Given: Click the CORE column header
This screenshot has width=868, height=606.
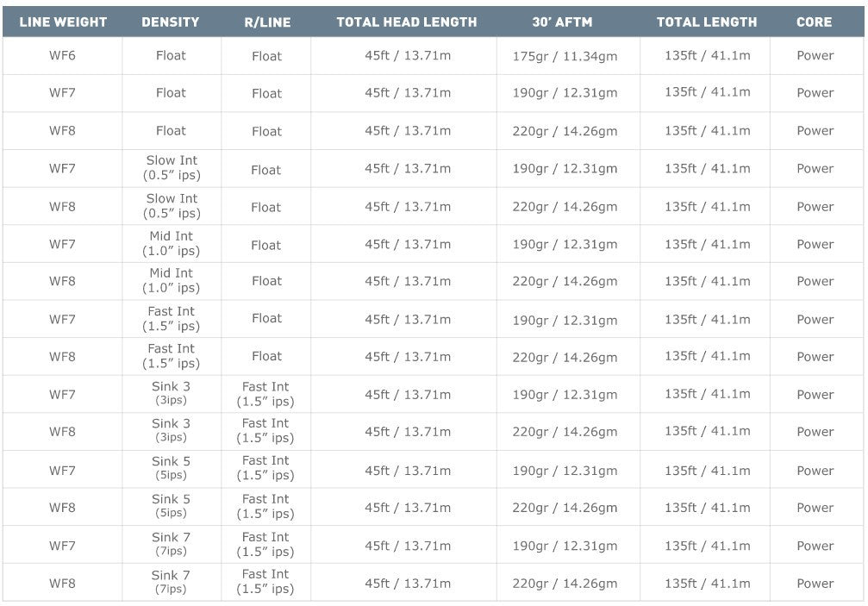Looking at the screenshot, I should click(x=815, y=22).
